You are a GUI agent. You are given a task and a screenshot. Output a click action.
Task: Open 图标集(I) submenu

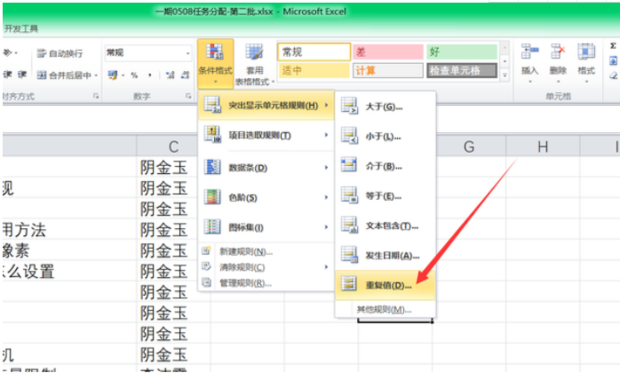tap(266, 227)
